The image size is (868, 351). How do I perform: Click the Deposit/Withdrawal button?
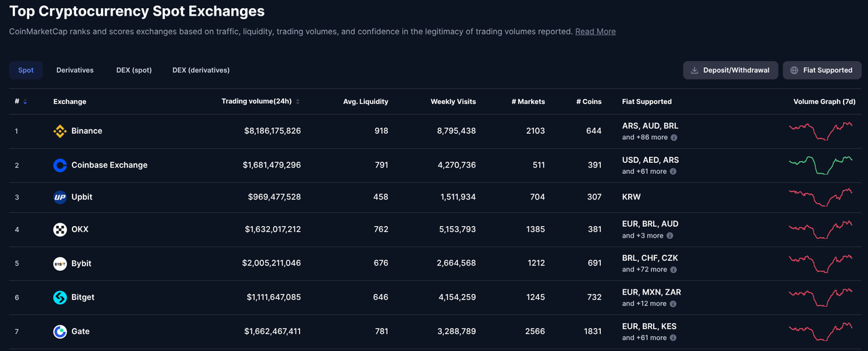[x=730, y=70]
